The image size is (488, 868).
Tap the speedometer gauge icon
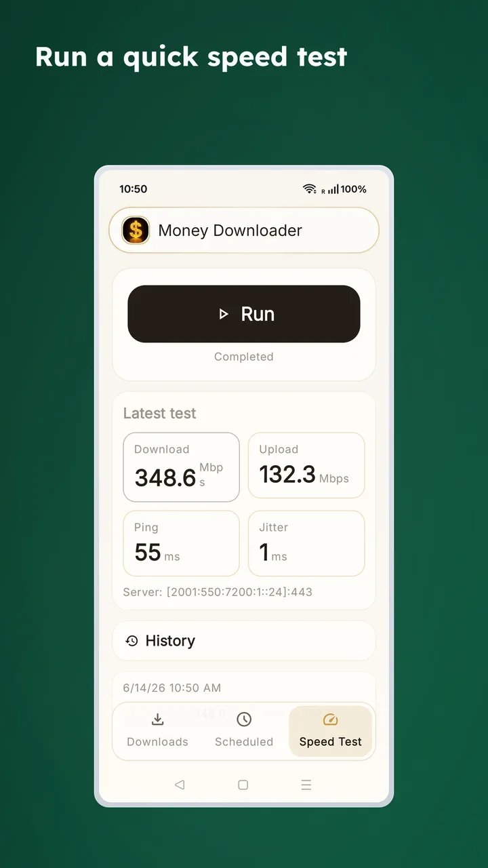(330, 719)
